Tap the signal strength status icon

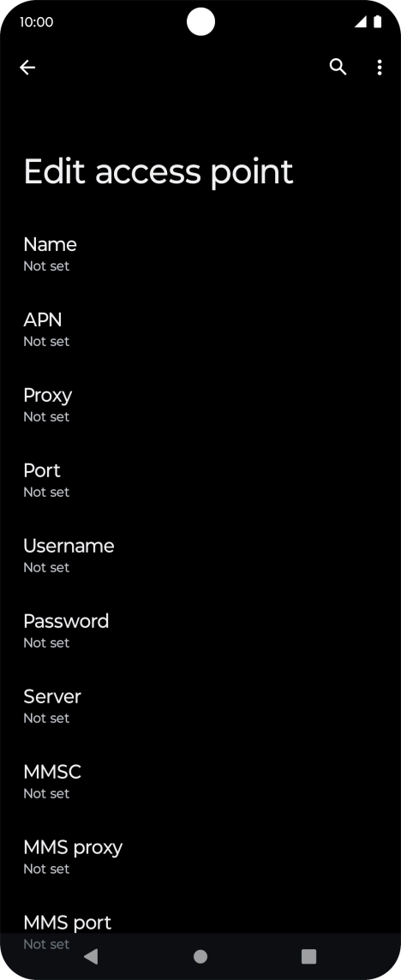361,22
